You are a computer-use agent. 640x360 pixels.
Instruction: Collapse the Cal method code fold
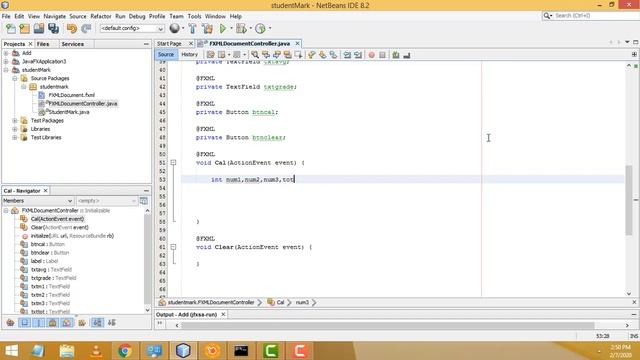173,162
